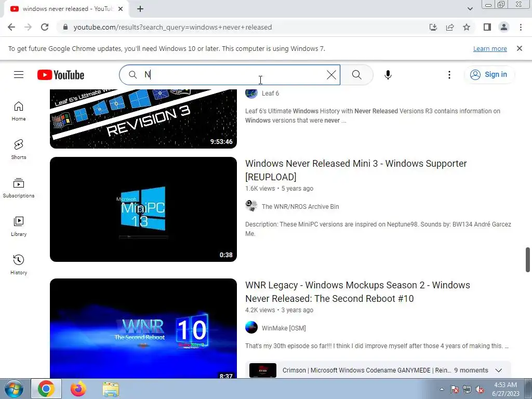Open the Action Center flag icon

[455, 389]
